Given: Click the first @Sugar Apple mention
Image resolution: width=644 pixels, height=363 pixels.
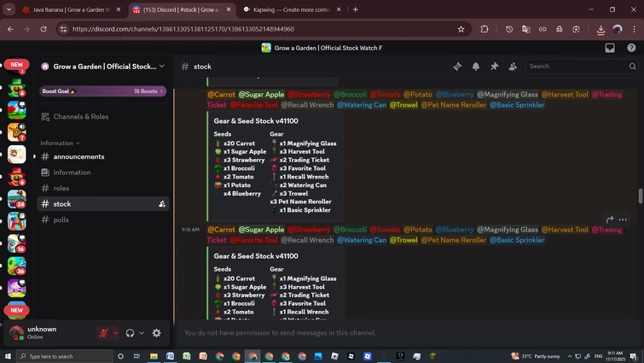Looking at the screenshot, I should 261,95.
